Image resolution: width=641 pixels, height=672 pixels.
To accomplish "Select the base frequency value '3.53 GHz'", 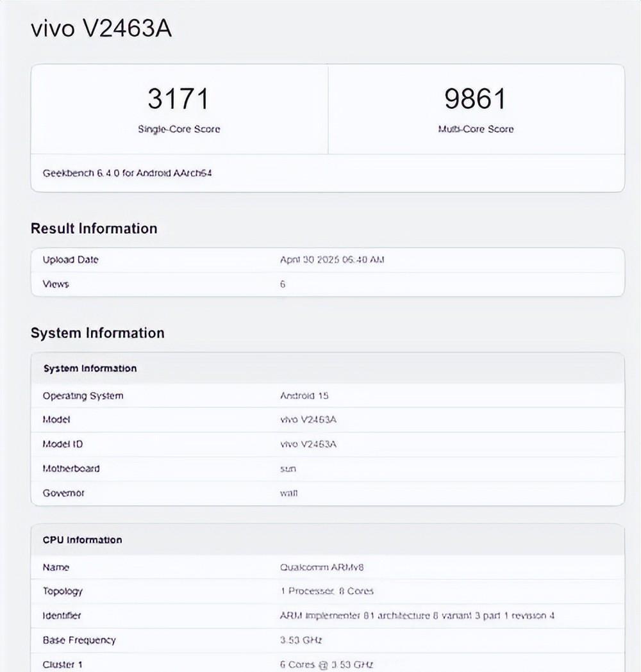I will coord(301,640).
